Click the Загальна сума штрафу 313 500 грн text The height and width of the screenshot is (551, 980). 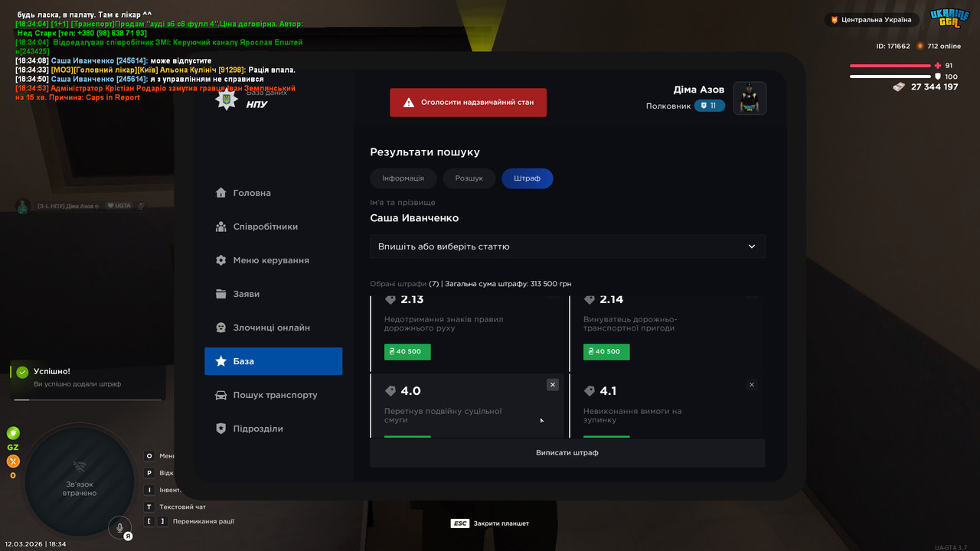pyautogui.click(x=508, y=284)
